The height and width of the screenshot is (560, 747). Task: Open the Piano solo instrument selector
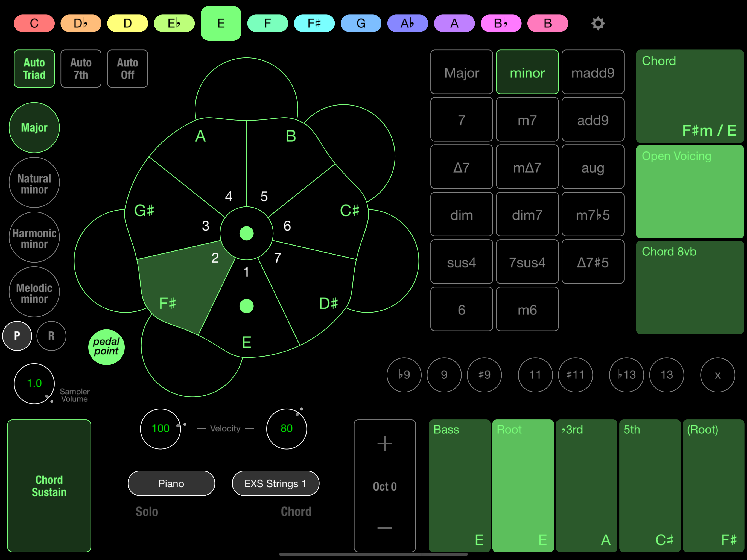pos(171,483)
